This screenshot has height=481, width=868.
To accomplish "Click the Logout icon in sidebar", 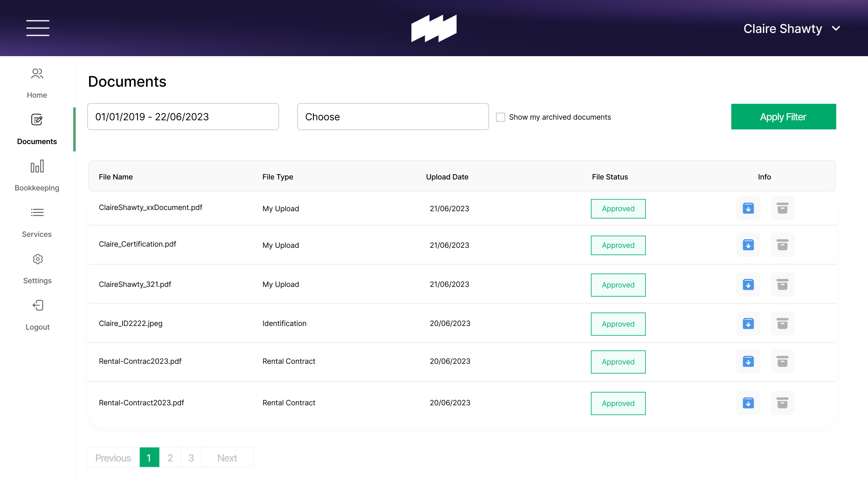I will tap(37, 305).
